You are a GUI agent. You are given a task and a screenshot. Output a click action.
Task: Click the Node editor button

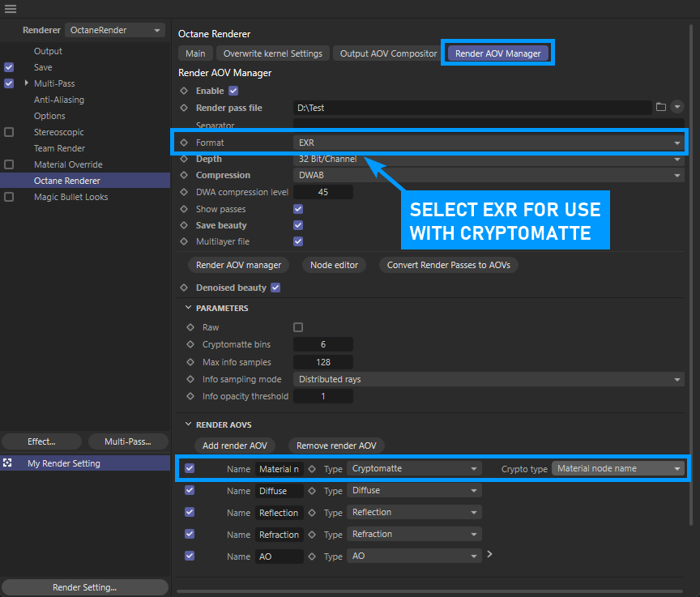tap(334, 265)
